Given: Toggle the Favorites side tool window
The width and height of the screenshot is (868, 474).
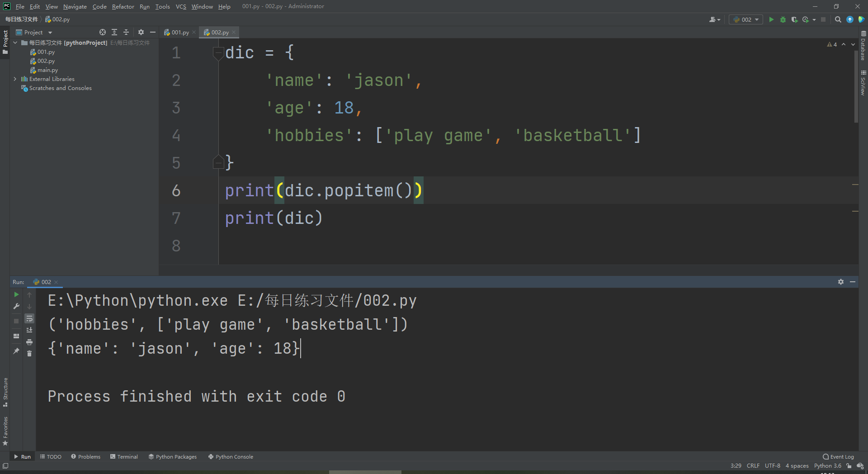Looking at the screenshot, I should point(5,431).
